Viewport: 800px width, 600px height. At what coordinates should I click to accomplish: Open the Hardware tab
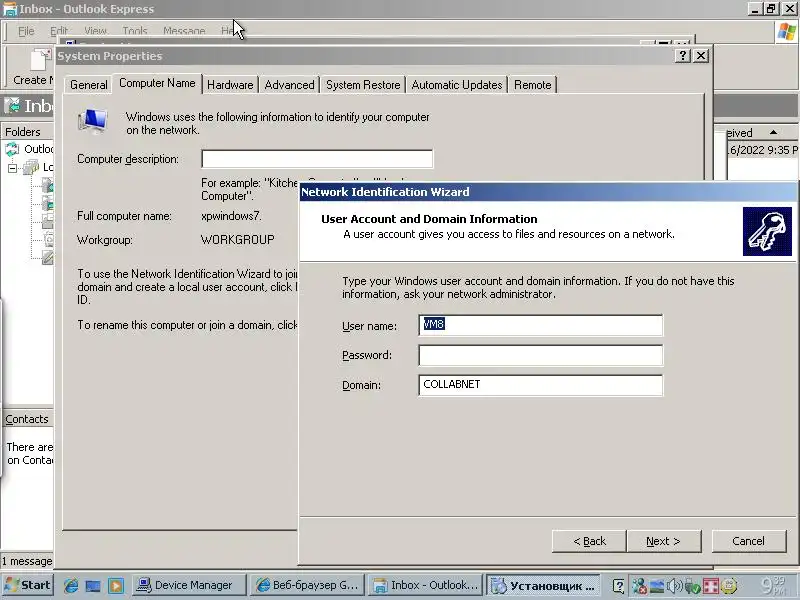coord(230,85)
